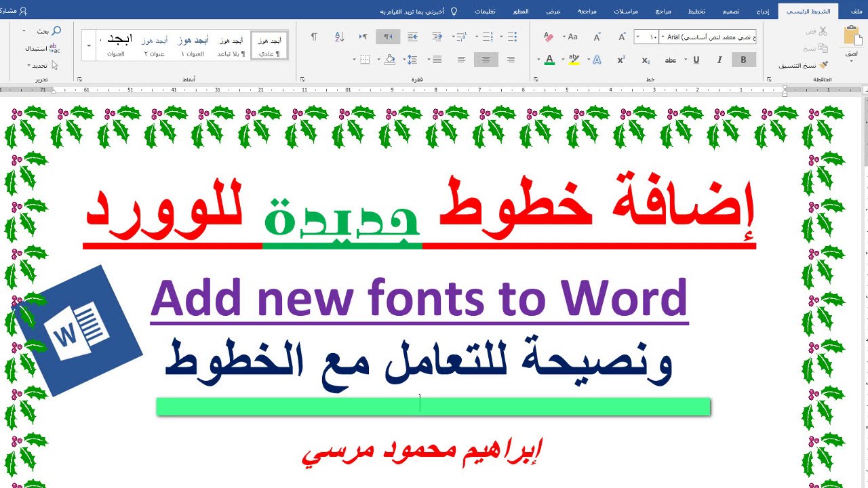Click the Borders icon
This screenshot has height=488, width=868.
point(365,60)
